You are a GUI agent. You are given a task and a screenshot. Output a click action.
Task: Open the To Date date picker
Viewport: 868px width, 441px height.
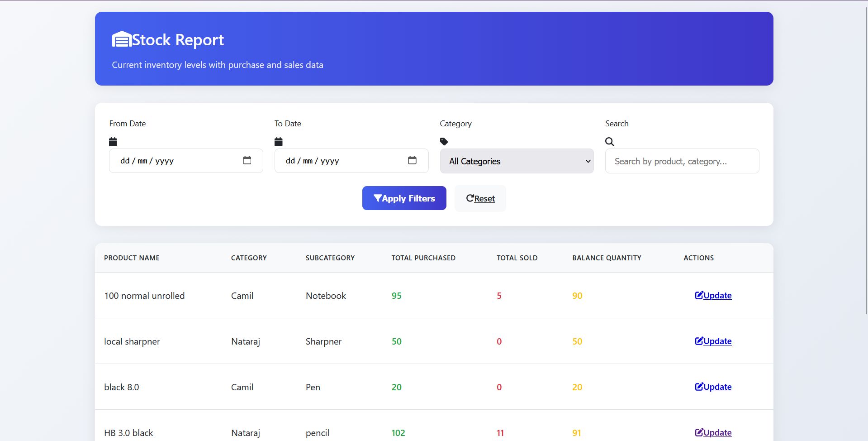(x=413, y=160)
